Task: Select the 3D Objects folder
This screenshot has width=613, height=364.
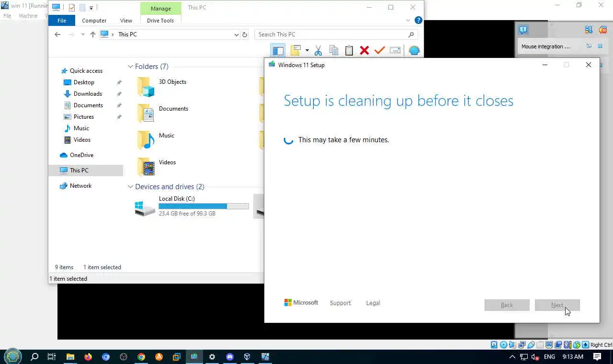Action: coord(162,87)
